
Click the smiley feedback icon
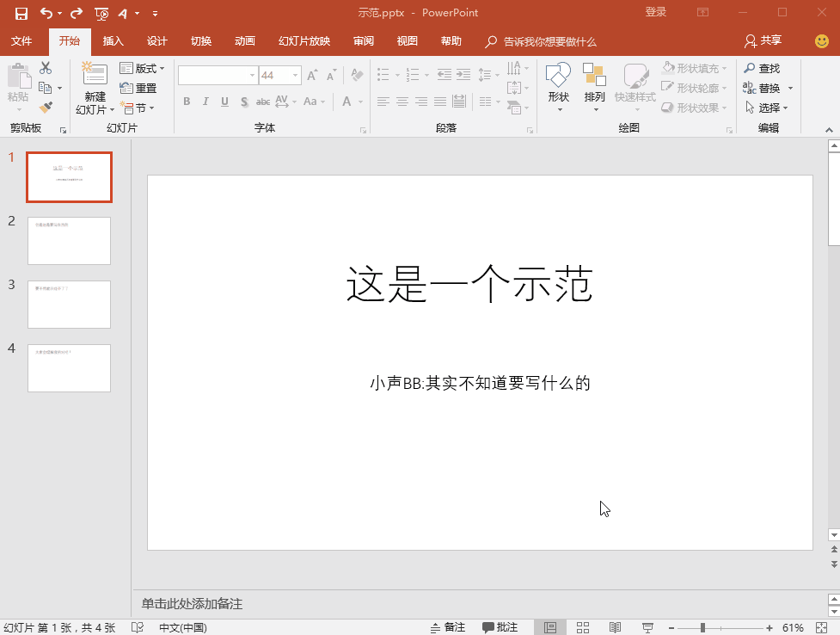(x=822, y=41)
